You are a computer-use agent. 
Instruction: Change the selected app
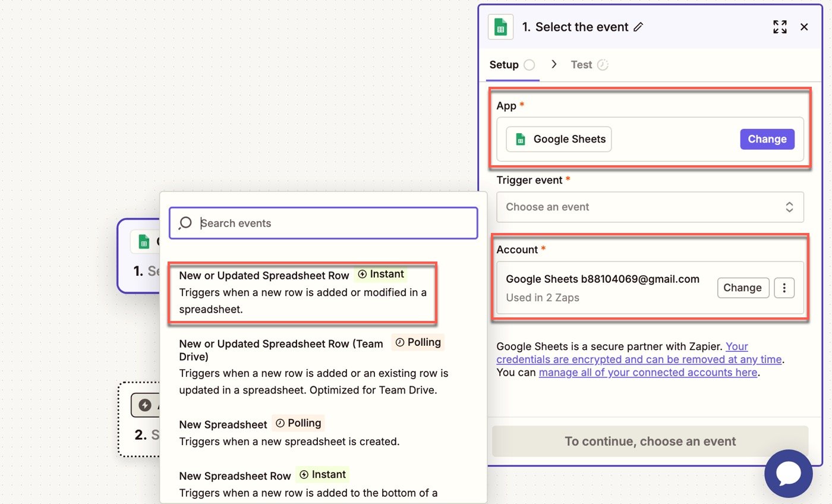(x=767, y=139)
